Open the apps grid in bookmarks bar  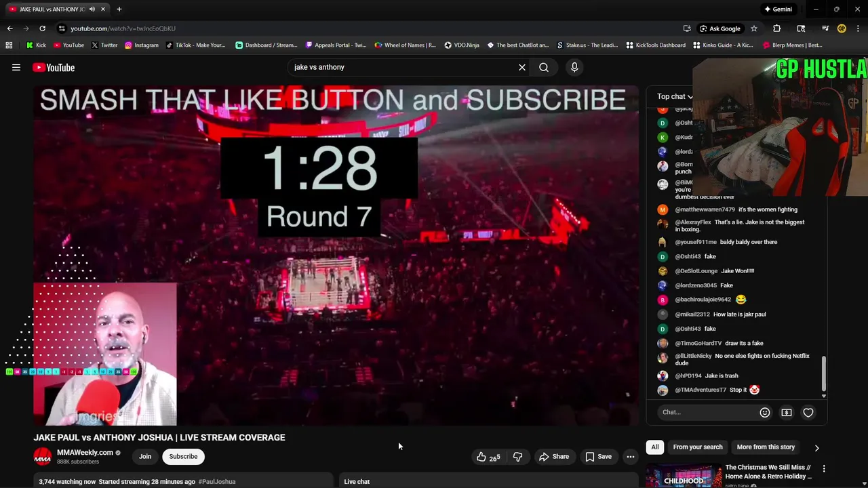[9, 45]
